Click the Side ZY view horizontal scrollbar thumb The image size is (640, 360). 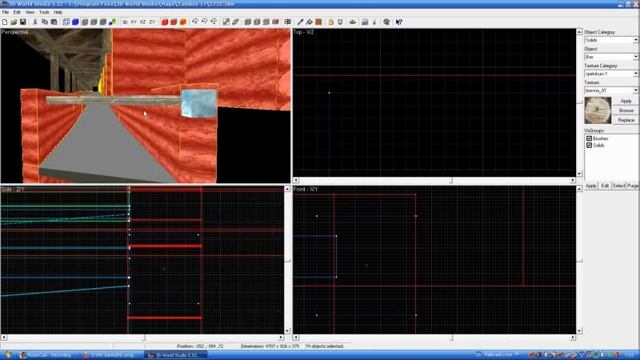(x=144, y=338)
